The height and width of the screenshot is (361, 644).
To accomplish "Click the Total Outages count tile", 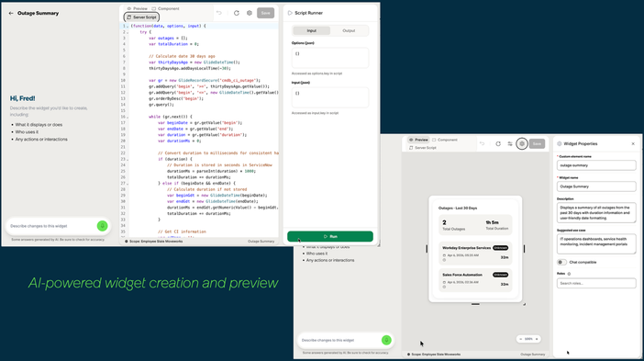I will coord(453,225).
